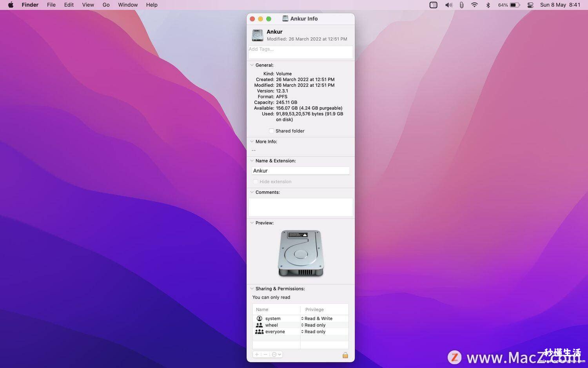Viewport: 588px width, 368px height.
Task: Minimize the Ankur Info window
Action: coord(260,19)
